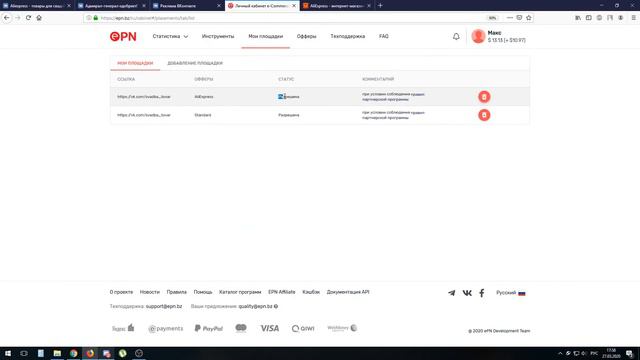Open the Telegram social icon
Image resolution: width=640 pixels, height=360 pixels.
[x=451, y=293]
